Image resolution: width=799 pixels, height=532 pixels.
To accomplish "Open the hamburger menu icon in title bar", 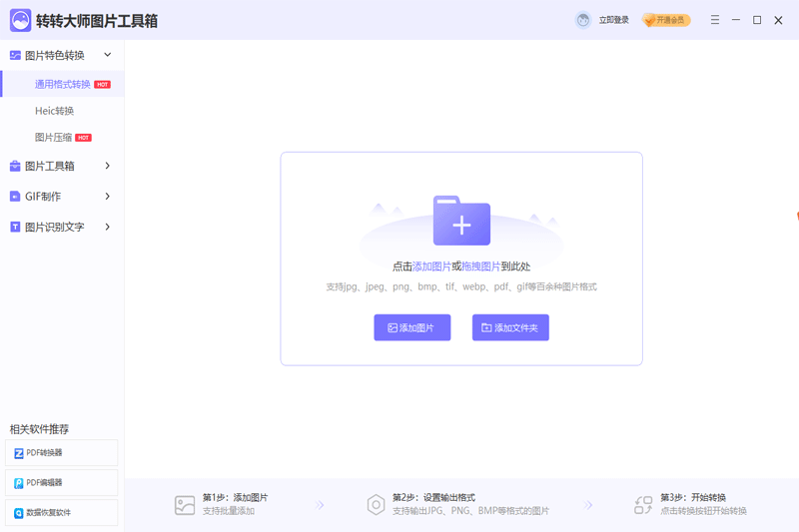I will coord(715,20).
